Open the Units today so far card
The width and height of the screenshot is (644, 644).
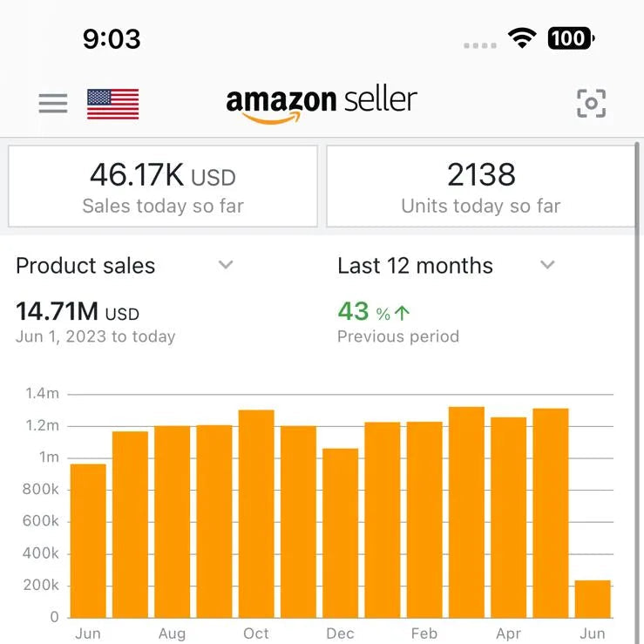[x=481, y=186]
